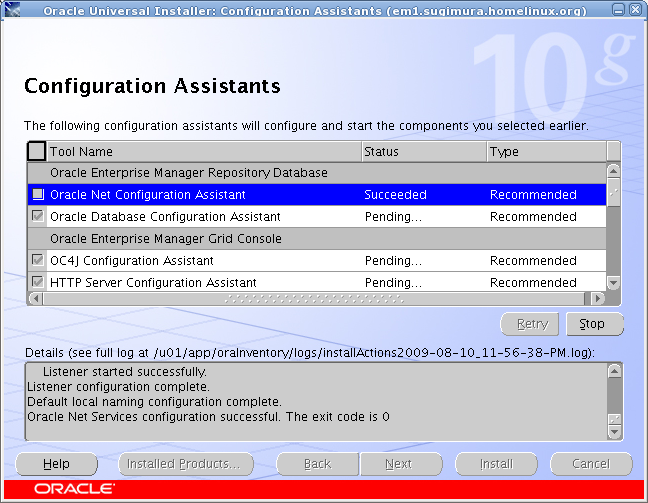Click the Retry button
The image size is (648, 503).
pos(529,324)
